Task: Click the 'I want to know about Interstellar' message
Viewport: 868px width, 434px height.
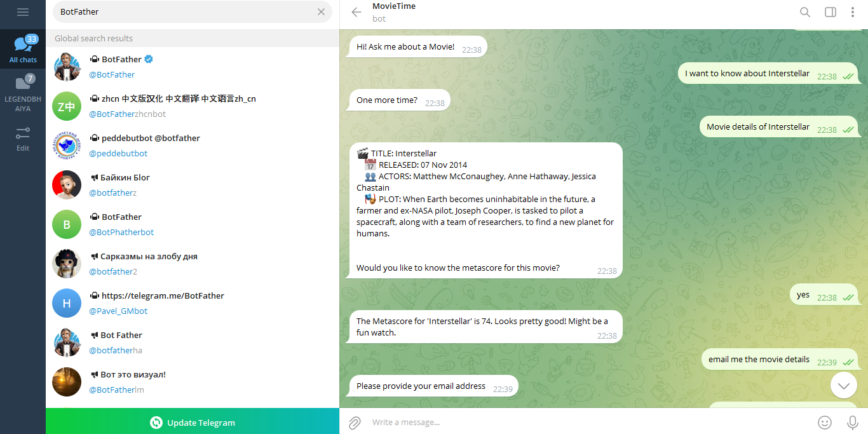Action: pyautogui.click(x=768, y=74)
